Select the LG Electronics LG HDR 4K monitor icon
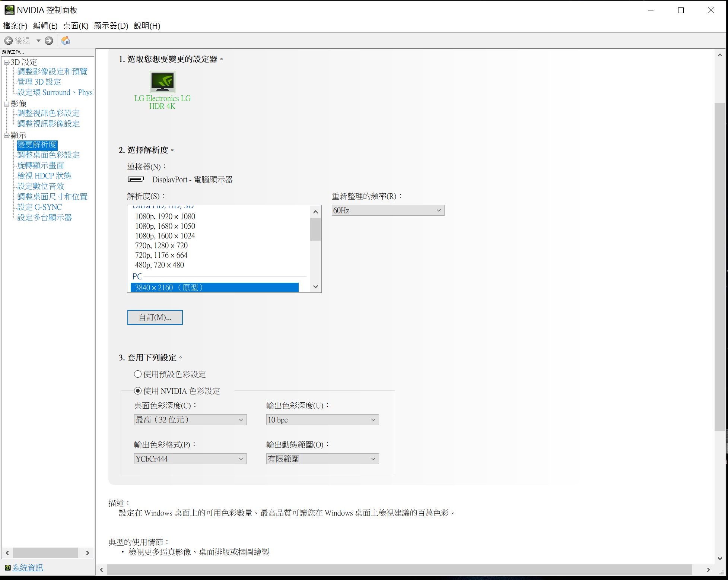 162,82
